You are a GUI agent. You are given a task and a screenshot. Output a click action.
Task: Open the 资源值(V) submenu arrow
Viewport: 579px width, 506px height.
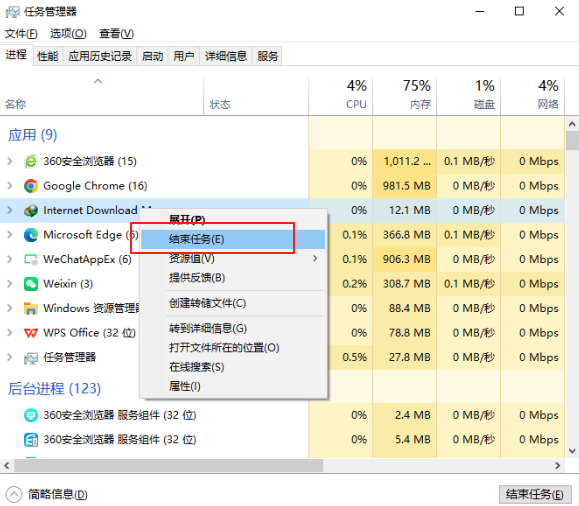pyautogui.click(x=315, y=259)
